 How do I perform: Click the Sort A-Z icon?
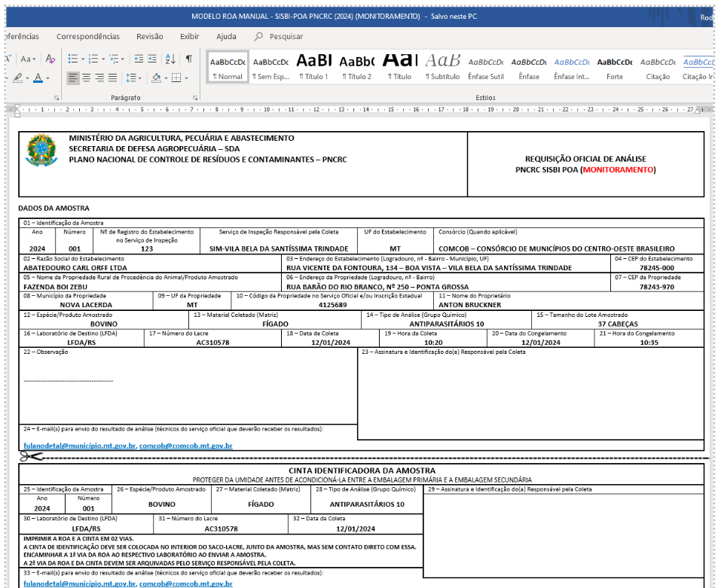(x=170, y=59)
